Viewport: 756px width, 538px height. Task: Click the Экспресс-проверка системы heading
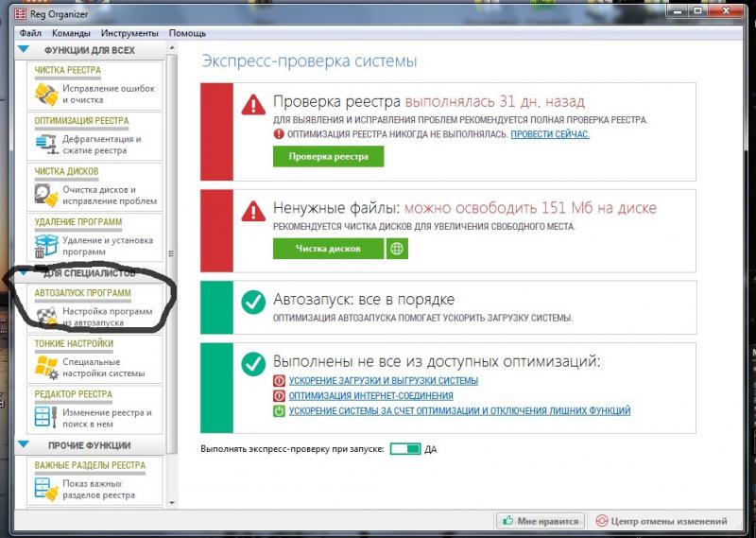coord(309,61)
